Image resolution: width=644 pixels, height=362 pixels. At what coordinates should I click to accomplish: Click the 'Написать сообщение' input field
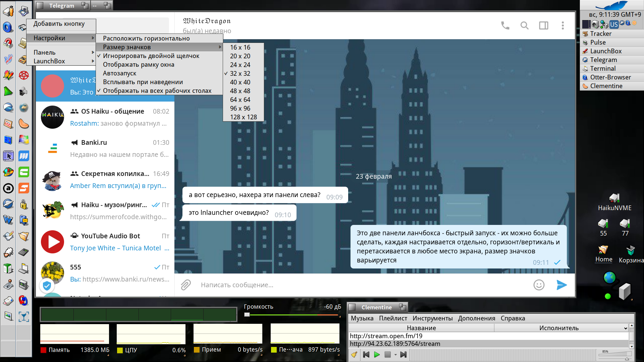[364, 285]
